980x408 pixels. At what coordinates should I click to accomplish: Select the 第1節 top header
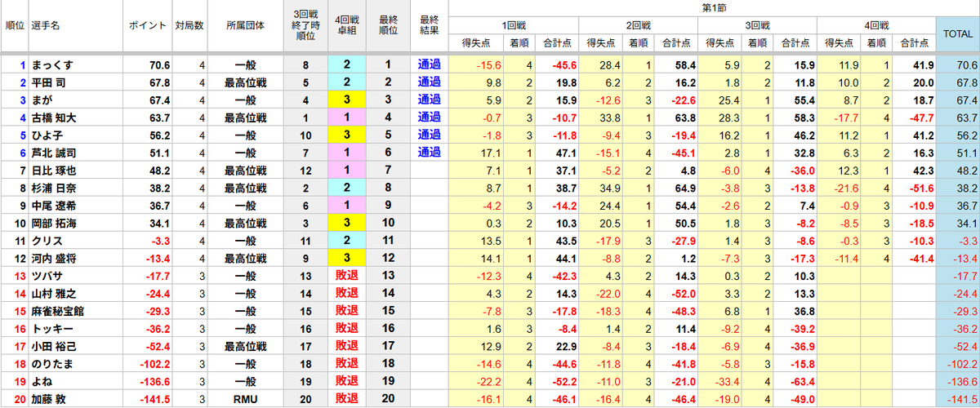tap(714, 7)
